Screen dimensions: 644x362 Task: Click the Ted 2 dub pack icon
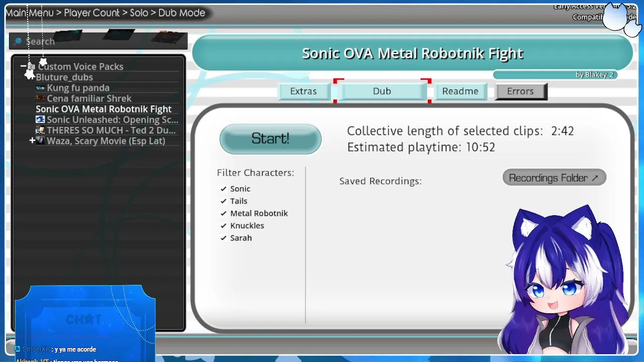40,130
